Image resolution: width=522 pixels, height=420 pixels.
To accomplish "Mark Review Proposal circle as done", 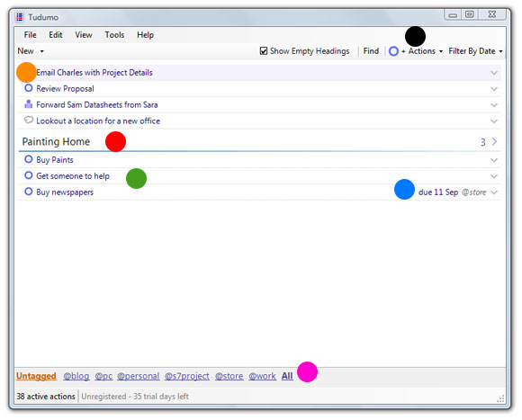I will point(29,88).
